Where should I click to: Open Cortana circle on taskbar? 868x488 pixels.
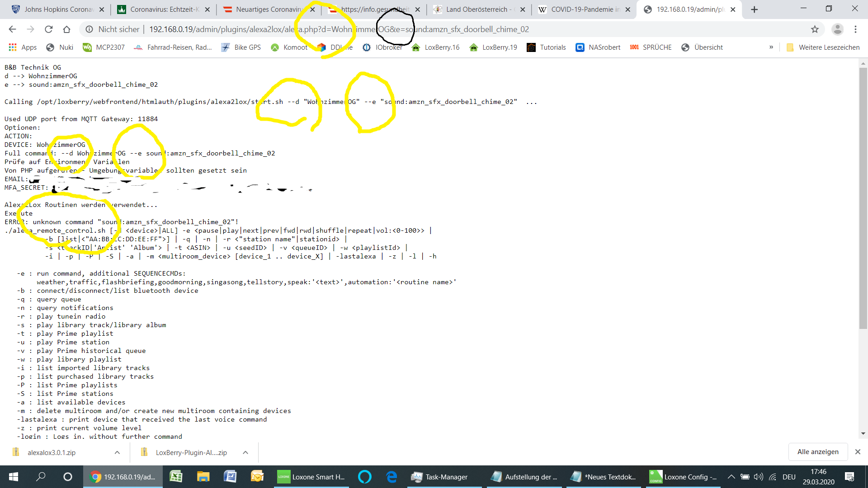tap(68, 477)
